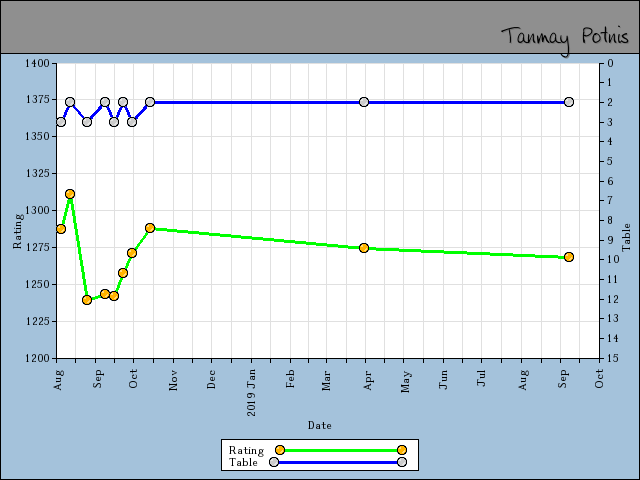Click the 12 label on the Table axis
The image size is (640, 480).
coord(613,299)
